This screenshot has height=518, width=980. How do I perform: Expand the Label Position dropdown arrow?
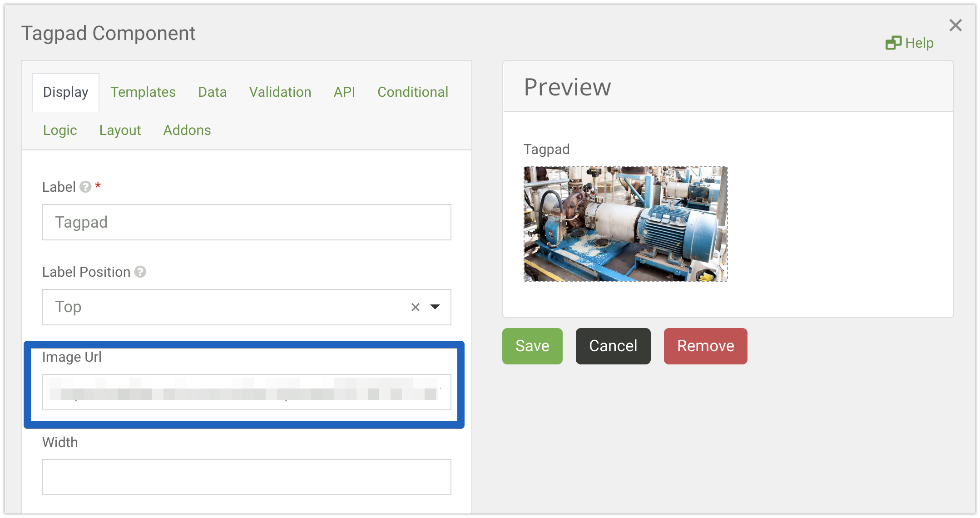[x=435, y=307]
